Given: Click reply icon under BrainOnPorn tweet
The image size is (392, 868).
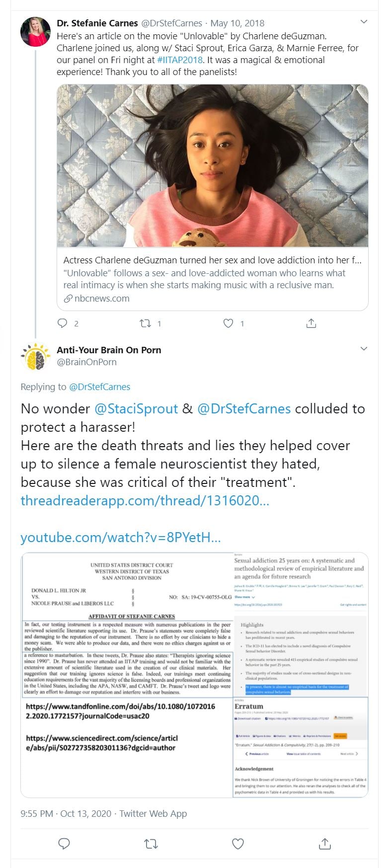Looking at the screenshot, I should 64,843.
